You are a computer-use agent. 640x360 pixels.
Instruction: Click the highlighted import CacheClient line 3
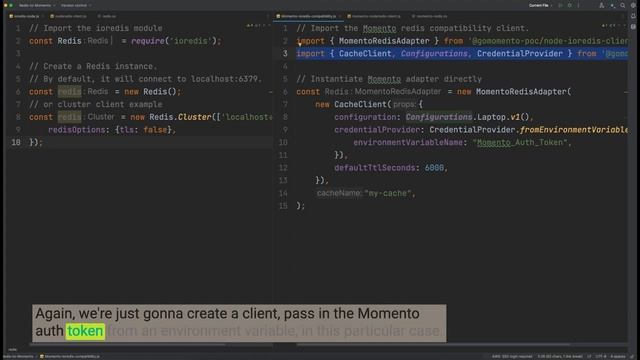point(462,53)
